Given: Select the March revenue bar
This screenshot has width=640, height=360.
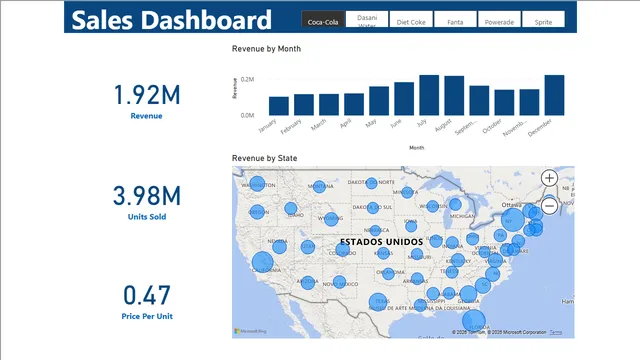Looking at the screenshot, I should click(x=329, y=105).
